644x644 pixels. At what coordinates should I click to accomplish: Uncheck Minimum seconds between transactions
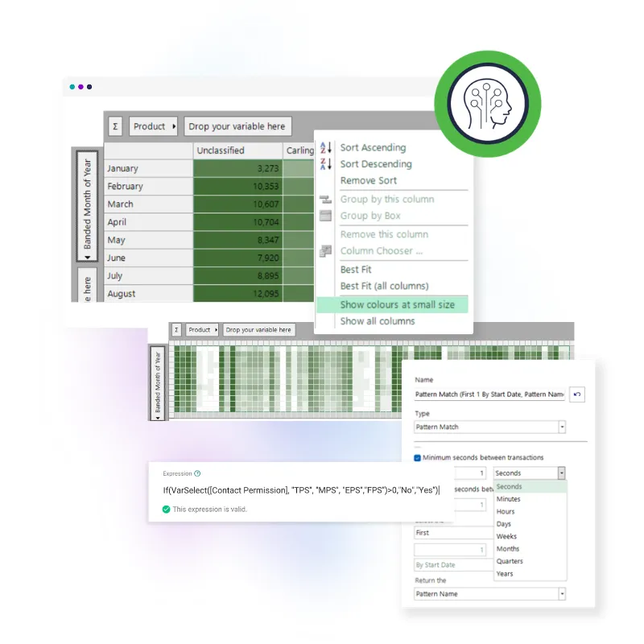[418, 457]
